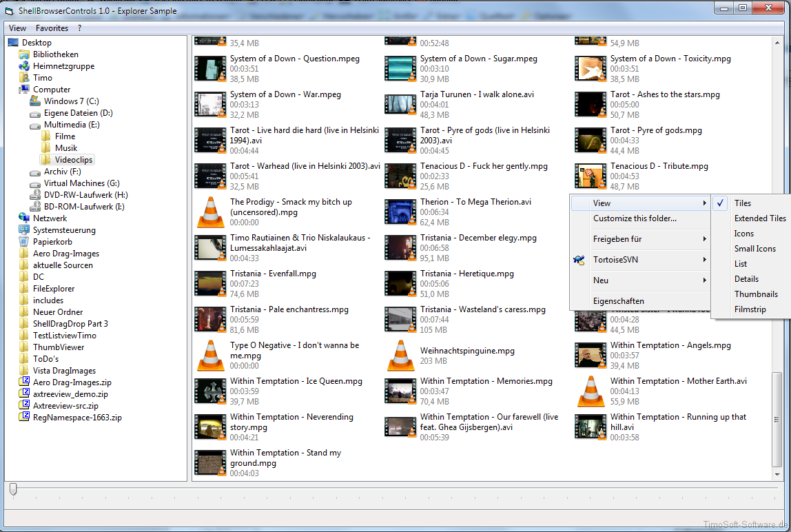Choose Customize this folder...
791x532 pixels.
click(x=635, y=218)
